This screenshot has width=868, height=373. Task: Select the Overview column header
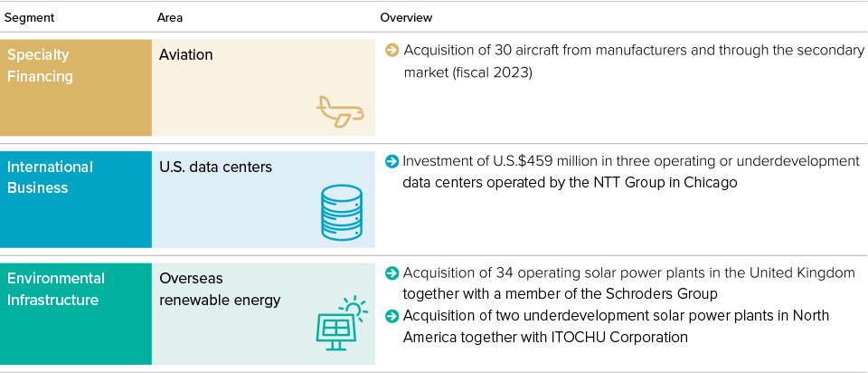tap(406, 18)
